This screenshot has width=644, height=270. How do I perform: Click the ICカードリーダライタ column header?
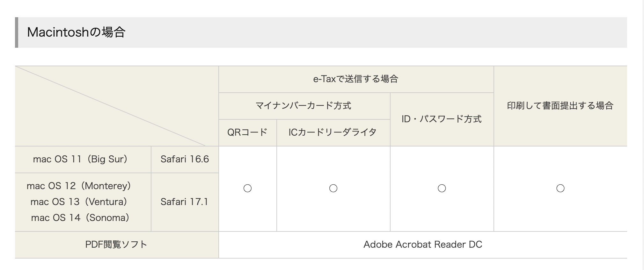point(333,132)
